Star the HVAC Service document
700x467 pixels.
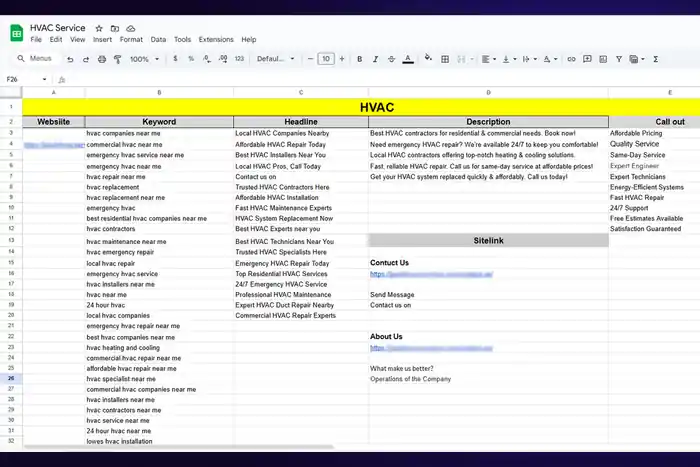coord(99,29)
